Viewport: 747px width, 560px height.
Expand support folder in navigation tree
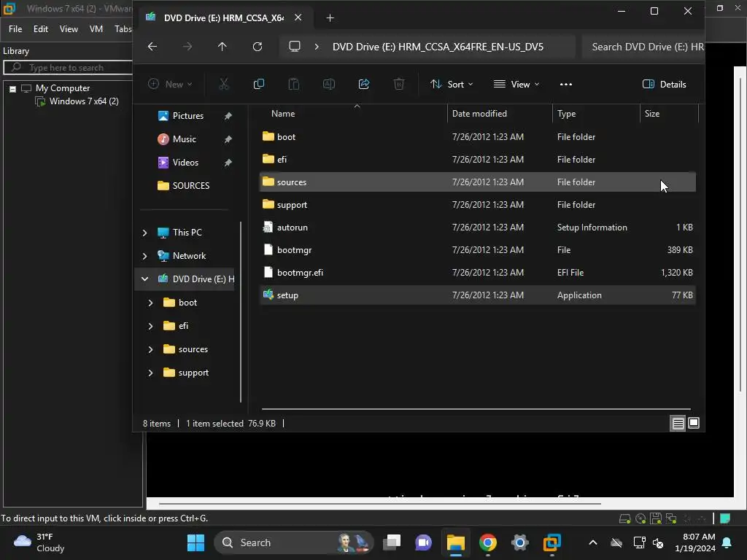click(150, 373)
